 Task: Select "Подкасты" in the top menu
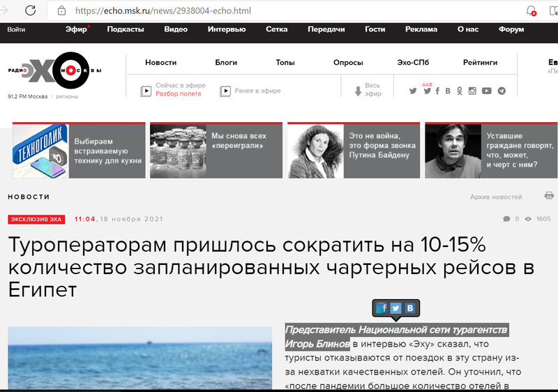126,29
